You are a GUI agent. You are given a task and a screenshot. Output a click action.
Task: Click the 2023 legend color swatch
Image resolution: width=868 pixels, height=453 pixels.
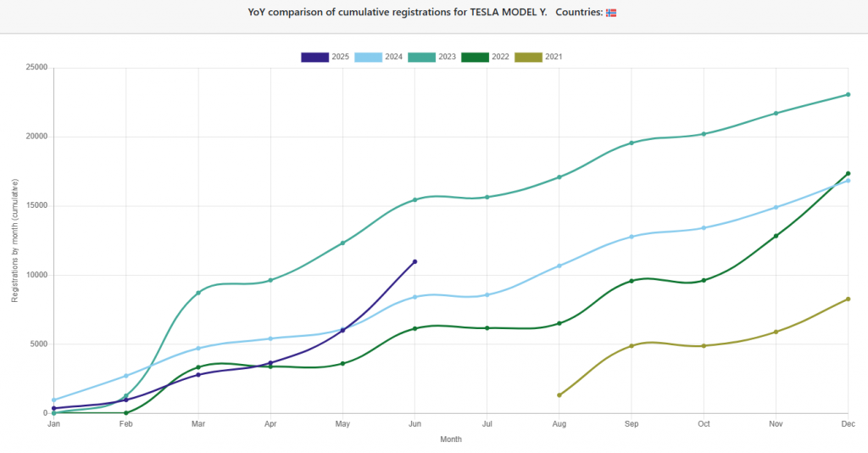pos(422,57)
